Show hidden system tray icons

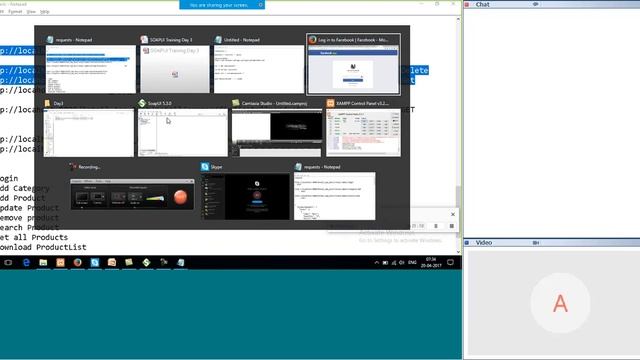pyautogui.click(x=377, y=262)
